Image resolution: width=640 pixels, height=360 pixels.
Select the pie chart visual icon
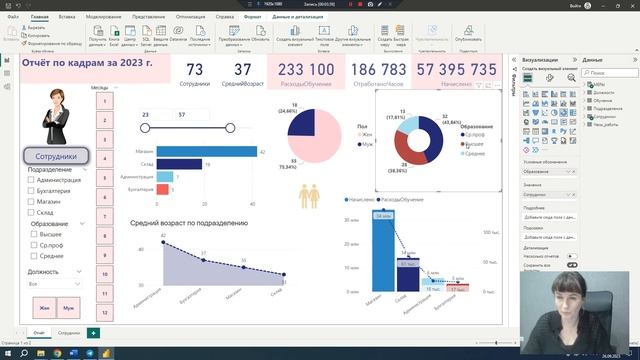pyautogui.click(x=554, y=113)
